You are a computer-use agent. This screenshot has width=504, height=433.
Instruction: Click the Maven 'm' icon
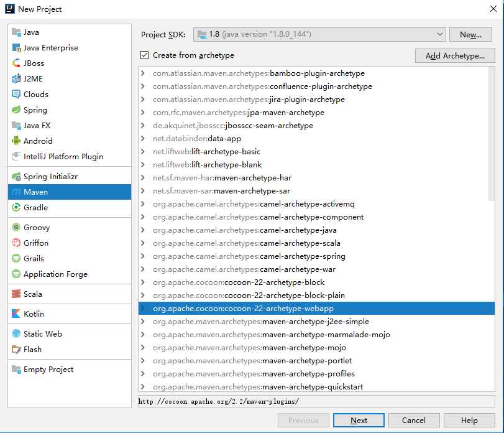pyautogui.click(x=16, y=192)
